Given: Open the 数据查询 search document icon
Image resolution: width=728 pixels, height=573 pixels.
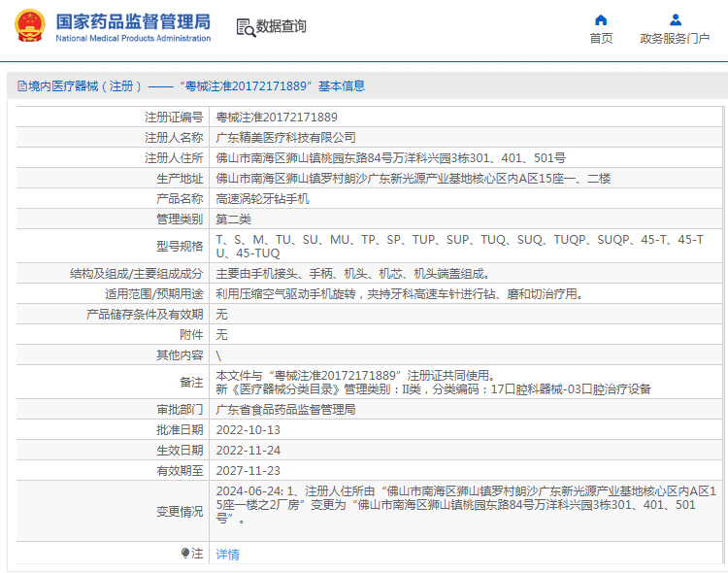Looking at the screenshot, I should (x=246, y=27).
